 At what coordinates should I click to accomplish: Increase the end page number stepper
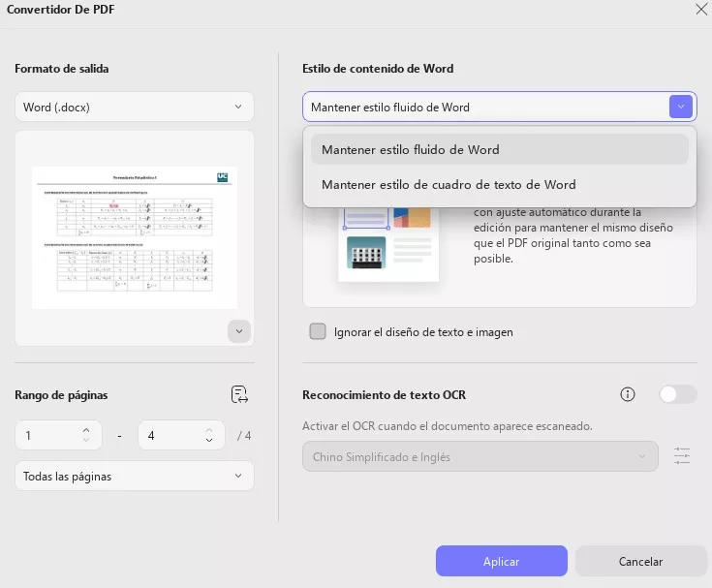coord(209,429)
